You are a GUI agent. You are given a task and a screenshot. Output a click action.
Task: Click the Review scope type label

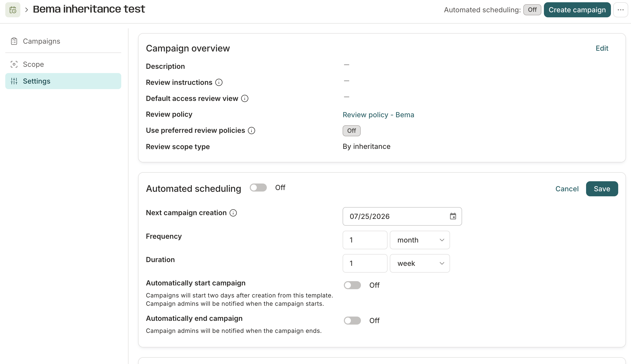click(178, 147)
